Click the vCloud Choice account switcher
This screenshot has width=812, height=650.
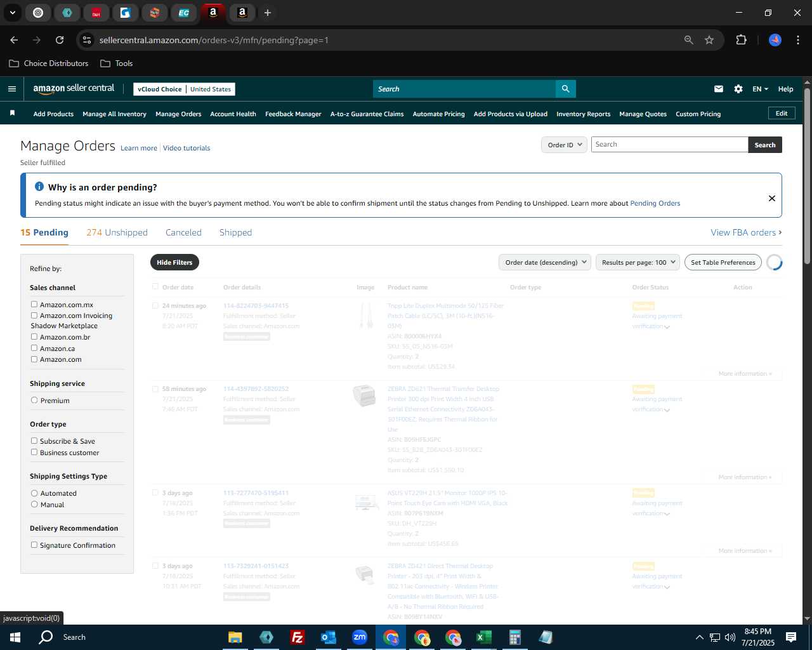184,89
